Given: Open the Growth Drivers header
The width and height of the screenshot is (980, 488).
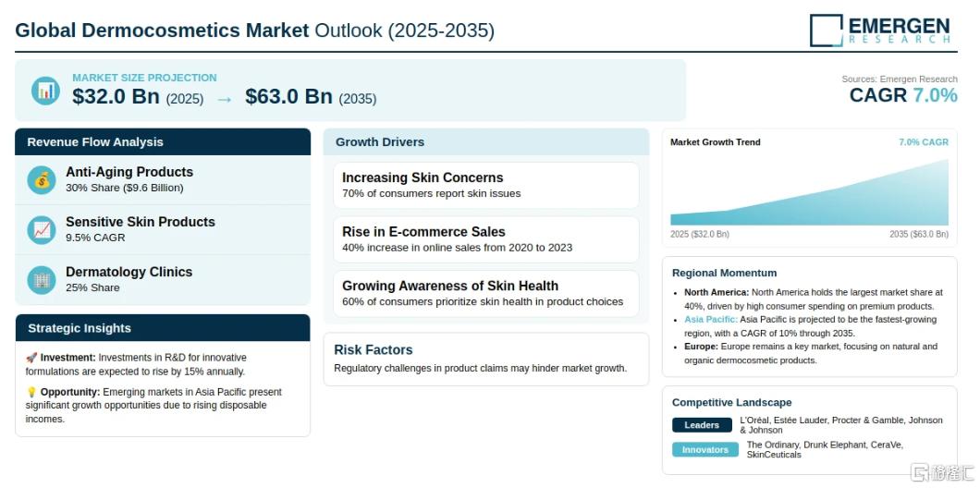Looking at the screenshot, I should [x=486, y=141].
